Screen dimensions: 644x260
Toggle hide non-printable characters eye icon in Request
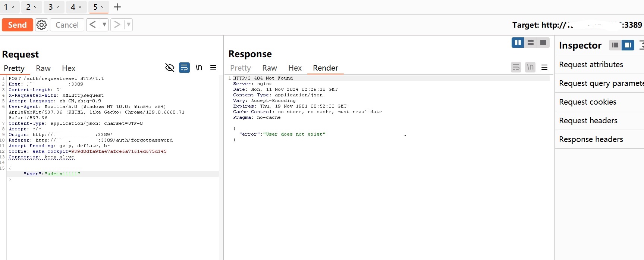(x=170, y=68)
